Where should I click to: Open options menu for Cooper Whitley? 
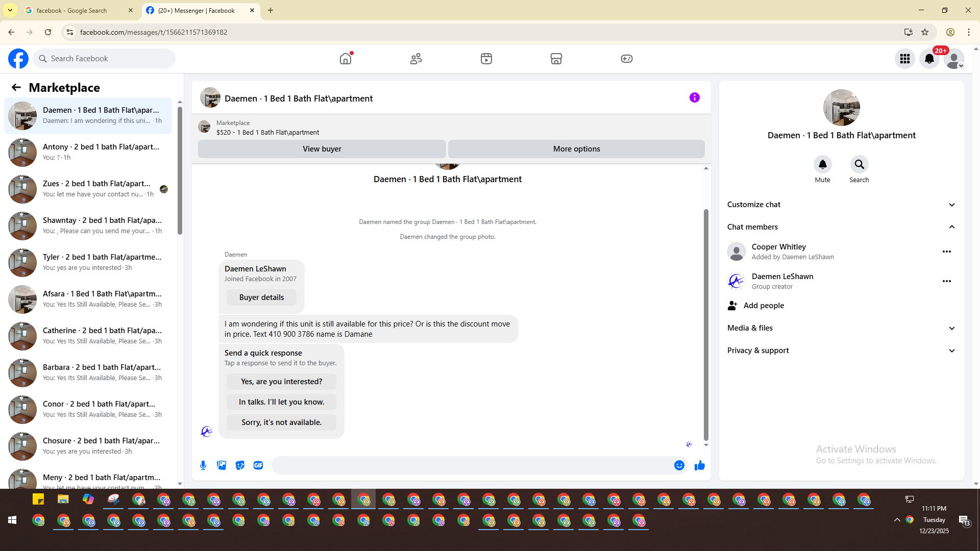pos(947,252)
